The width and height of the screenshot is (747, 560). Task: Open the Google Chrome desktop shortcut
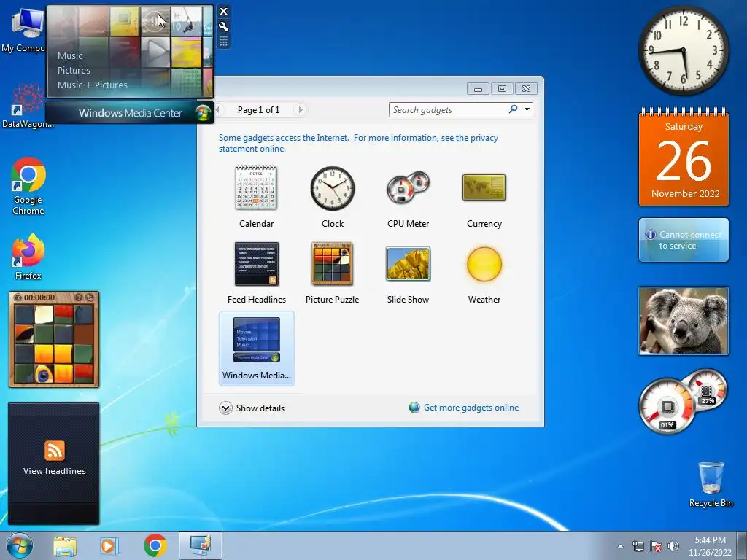pos(28,186)
